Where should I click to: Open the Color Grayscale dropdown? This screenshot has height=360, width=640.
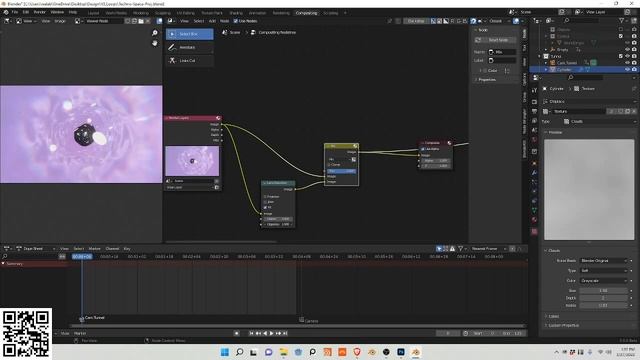click(x=604, y=281)
